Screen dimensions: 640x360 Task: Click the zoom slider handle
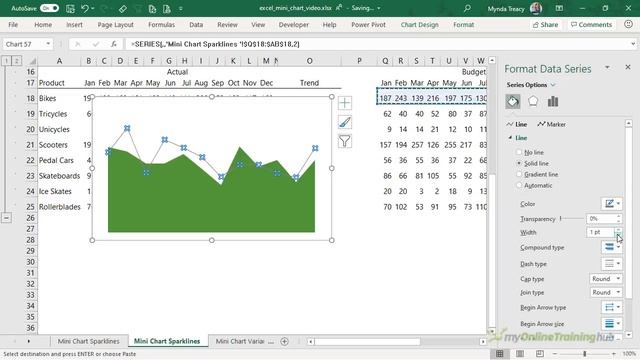click(584, 354)
